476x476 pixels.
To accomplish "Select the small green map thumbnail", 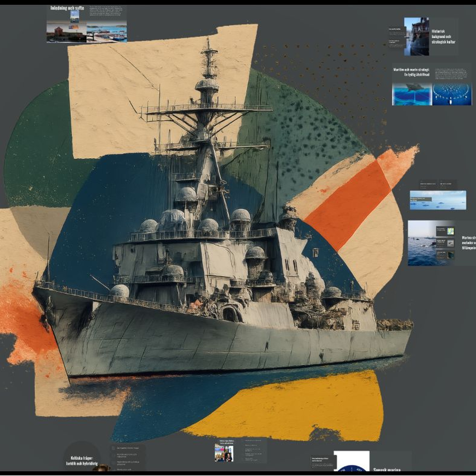I will (450, 231).
